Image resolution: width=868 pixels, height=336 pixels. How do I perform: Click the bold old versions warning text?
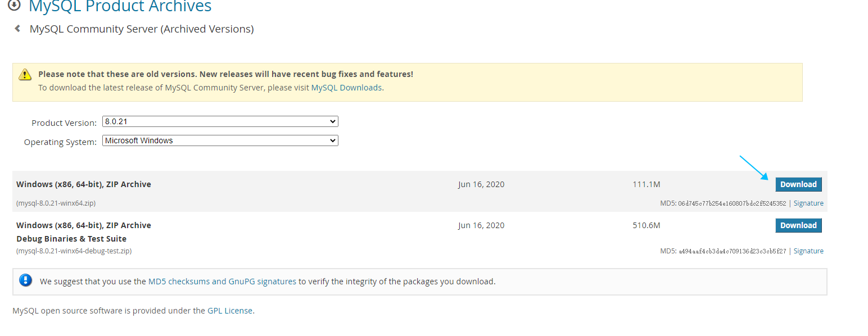[225, 74]
